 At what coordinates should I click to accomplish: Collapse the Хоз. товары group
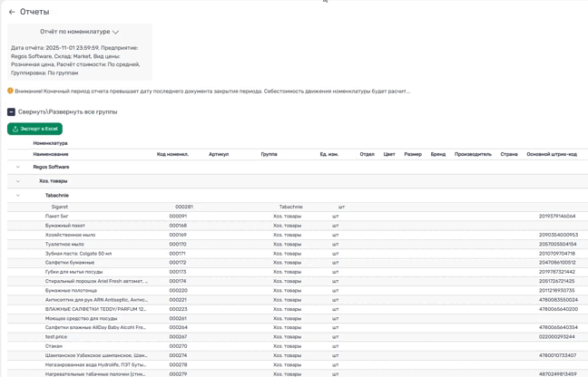(x=18, y=181)
